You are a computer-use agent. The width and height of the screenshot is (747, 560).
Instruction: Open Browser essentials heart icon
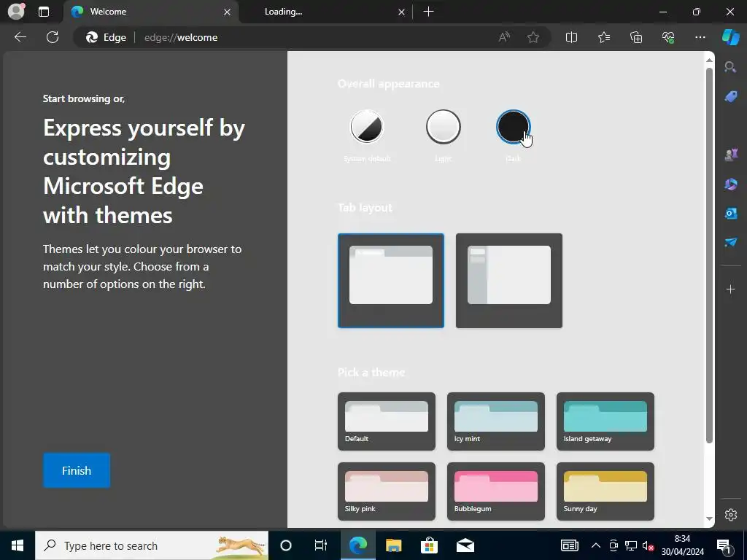click(668, 37)
